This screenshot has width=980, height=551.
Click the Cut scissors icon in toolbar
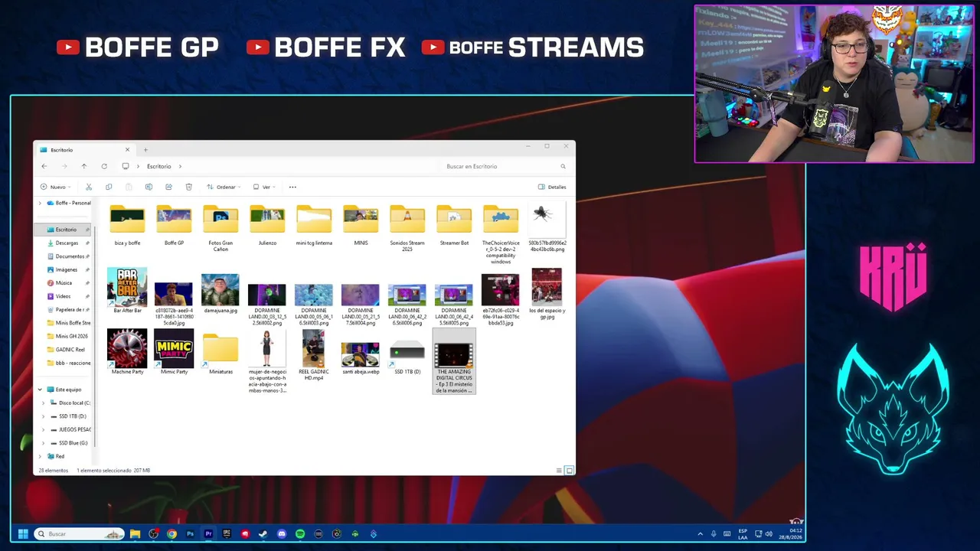tap(89, 187)
